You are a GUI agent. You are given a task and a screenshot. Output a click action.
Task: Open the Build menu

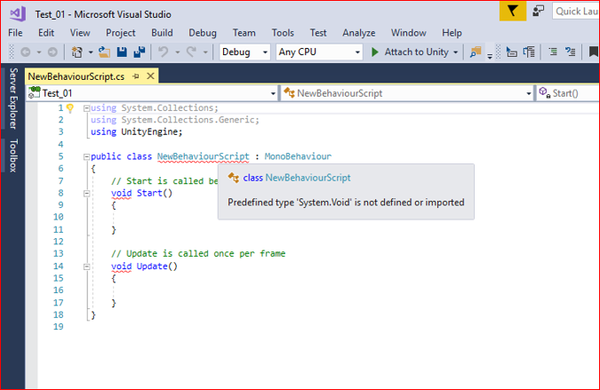162,33
